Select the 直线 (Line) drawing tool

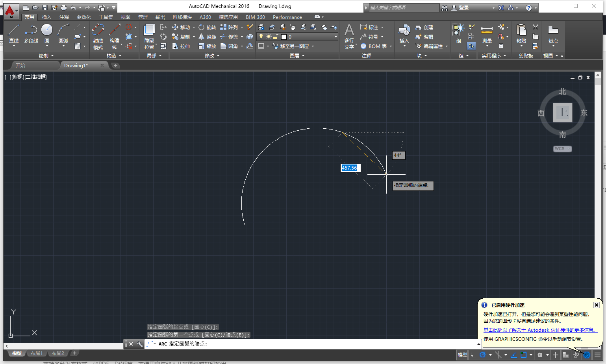click(x=14, y=33)
